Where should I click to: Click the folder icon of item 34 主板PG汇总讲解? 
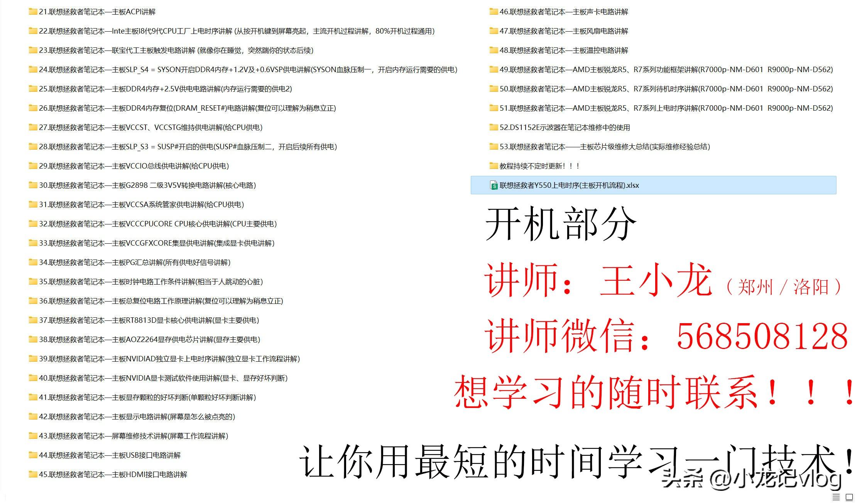point(33,262)
